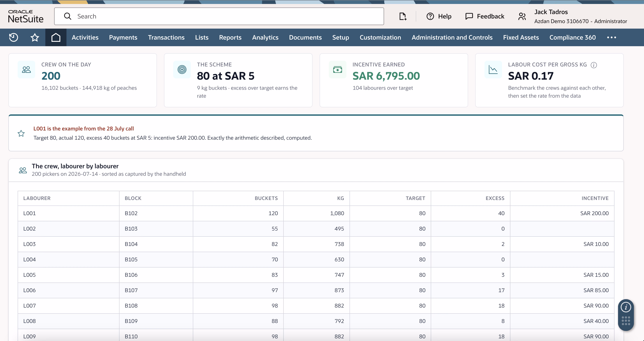Open the Compliance 360 menu

pos(572,37)
